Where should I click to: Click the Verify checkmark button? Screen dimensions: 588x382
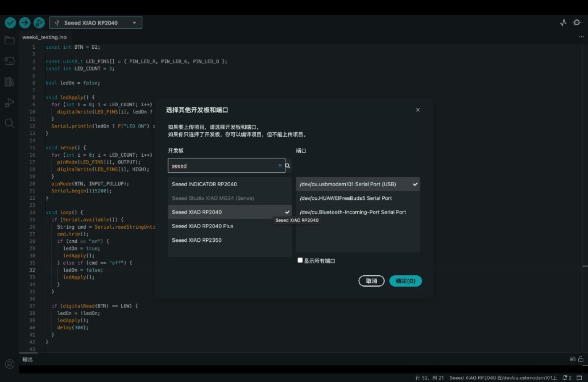pyautogui.click(x=10, y=23)
